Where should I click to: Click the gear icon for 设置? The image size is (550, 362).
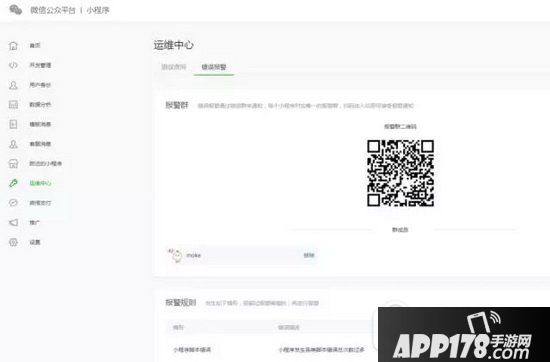click(x=13, y=242)
